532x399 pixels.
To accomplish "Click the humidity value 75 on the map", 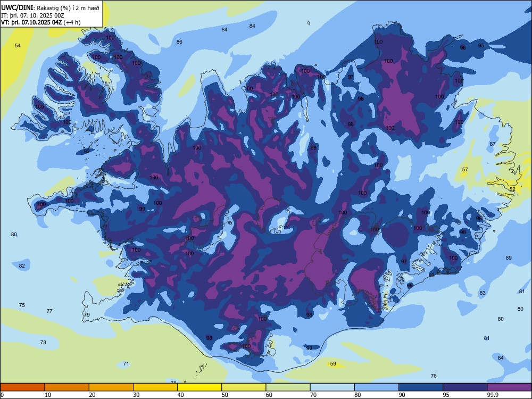I will tap(22, 305).
